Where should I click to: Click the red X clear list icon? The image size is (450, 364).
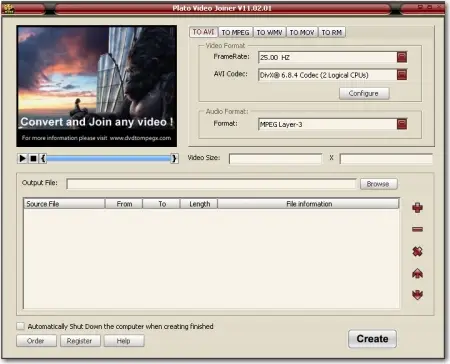[417, 251]
